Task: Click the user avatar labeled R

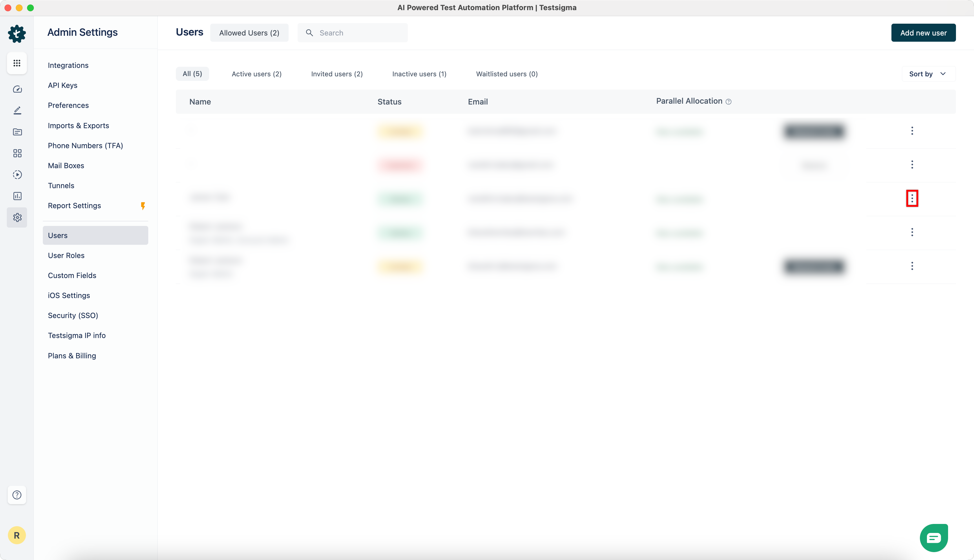Action: point(17,535)
